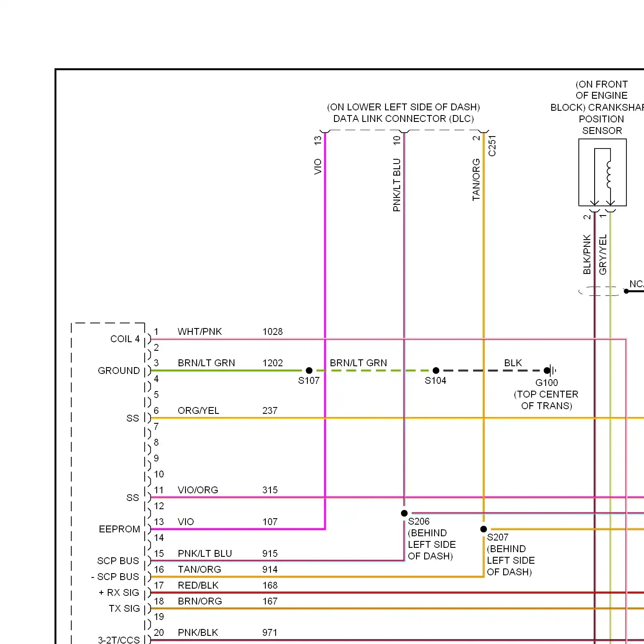The height and width of the screenshot is (644, 644).
Task: Click the horizontal VIO label at pin 13
Action: 186,522
